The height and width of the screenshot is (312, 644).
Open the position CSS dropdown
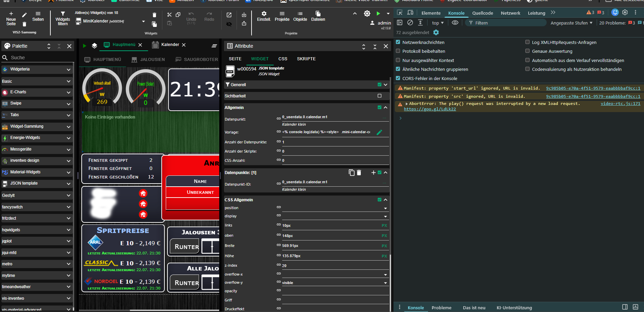(385, 208)
